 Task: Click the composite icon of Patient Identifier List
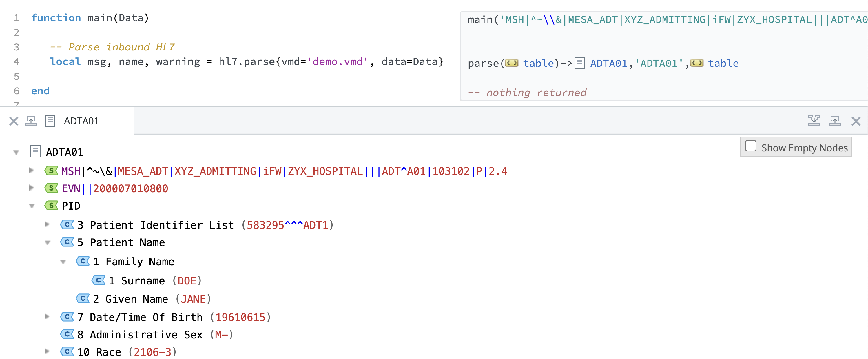click(x=67, y=224)
